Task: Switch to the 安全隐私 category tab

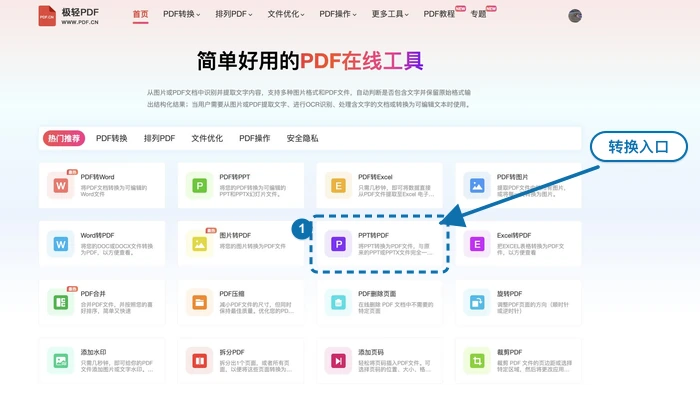Action: tap(302, 138)
